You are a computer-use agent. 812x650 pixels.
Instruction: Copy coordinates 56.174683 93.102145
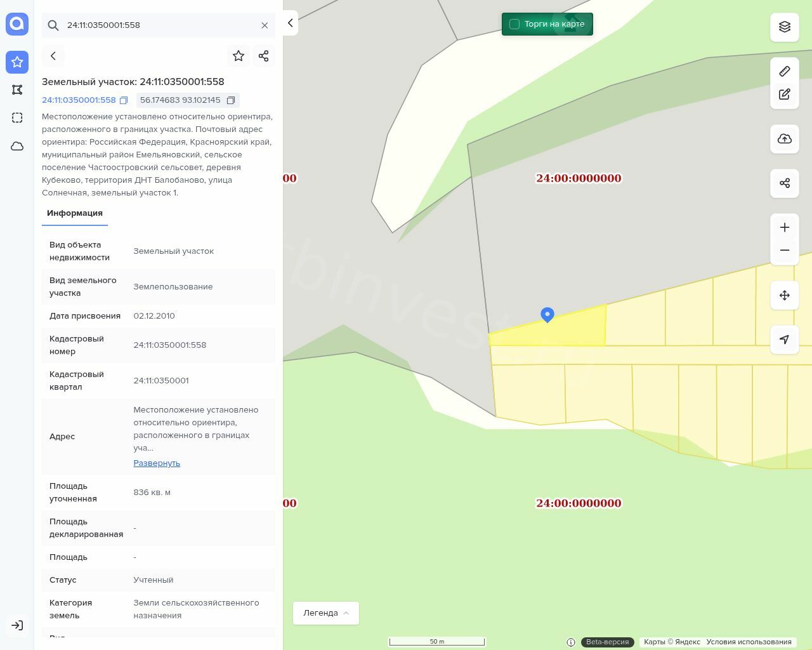231,100
